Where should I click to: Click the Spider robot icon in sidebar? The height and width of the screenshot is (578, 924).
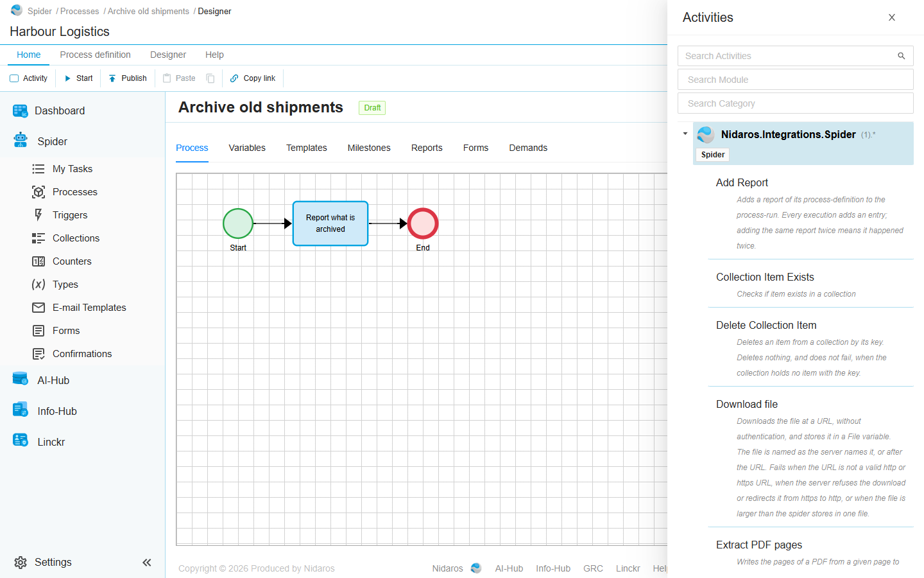[21, 140]
